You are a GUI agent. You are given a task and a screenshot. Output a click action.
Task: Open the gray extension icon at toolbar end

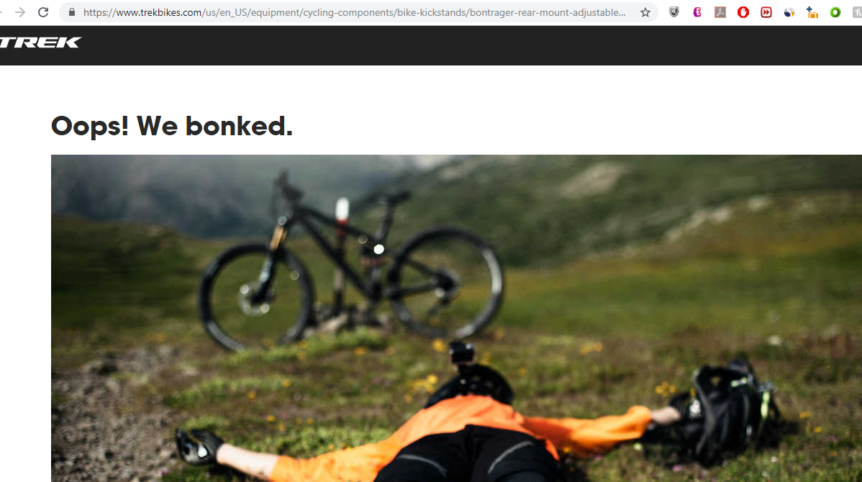[x=857, y=12]
